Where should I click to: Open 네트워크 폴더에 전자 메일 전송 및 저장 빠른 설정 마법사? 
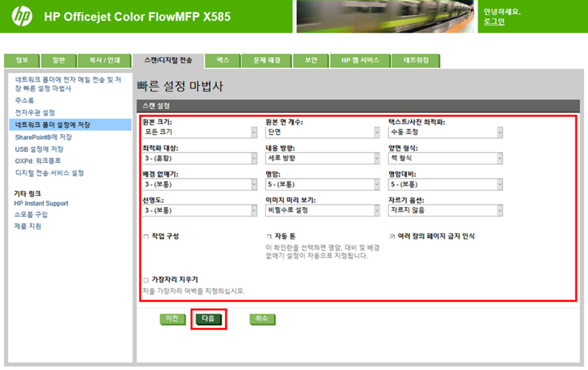point(68,84)
